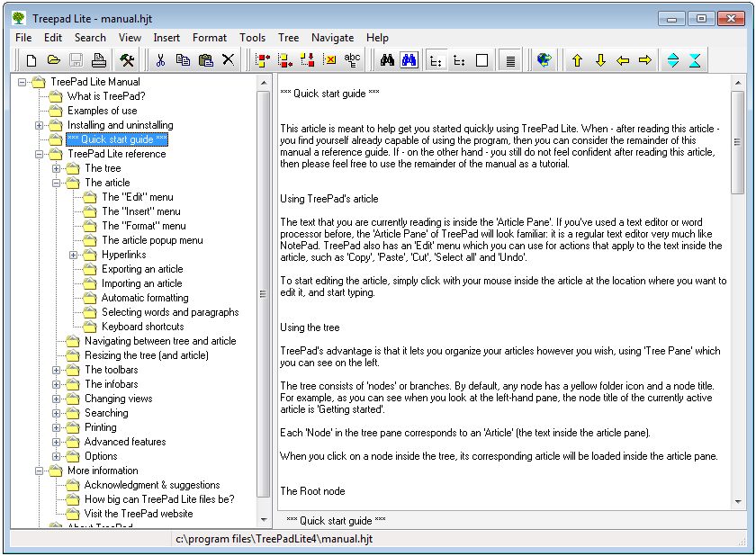Toggle the word wrap lines icon

[509, 60]
